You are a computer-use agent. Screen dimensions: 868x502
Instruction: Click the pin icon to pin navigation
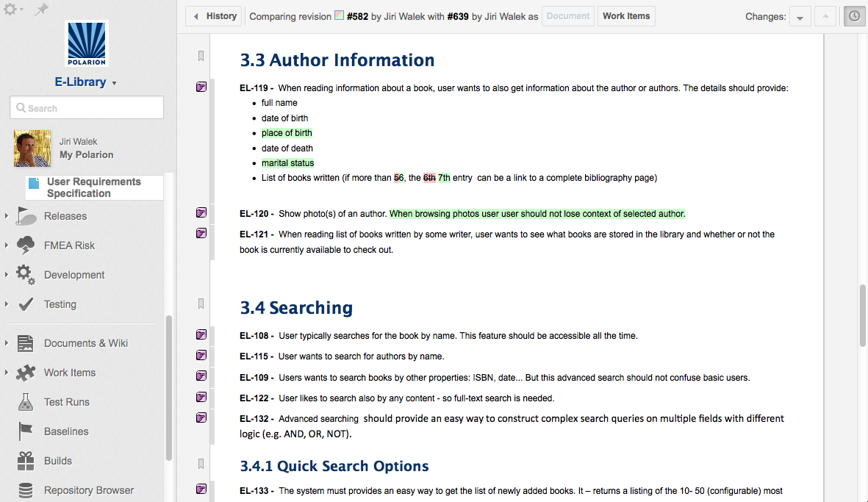[x=40, y=10]
